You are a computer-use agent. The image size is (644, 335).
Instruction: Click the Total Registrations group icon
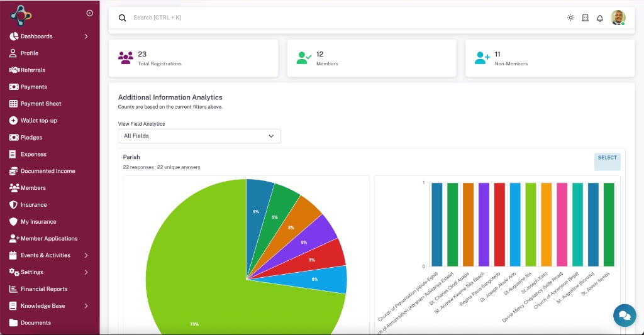point(126,58)
